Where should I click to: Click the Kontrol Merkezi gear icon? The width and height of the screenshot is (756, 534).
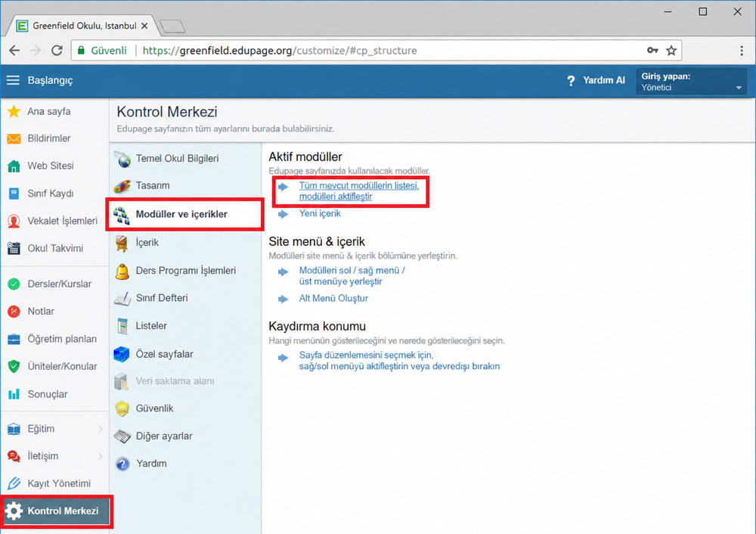(14, 511)
